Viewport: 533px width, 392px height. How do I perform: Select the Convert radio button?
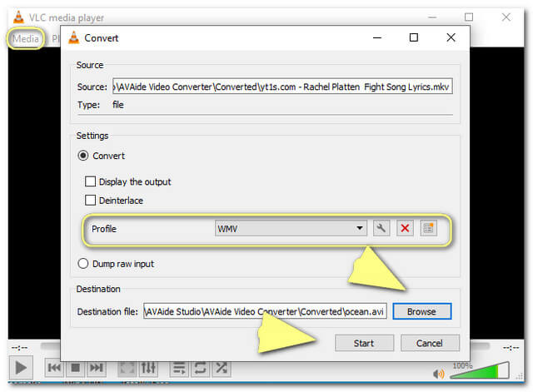pyautogui.click(x=83, y=156)
